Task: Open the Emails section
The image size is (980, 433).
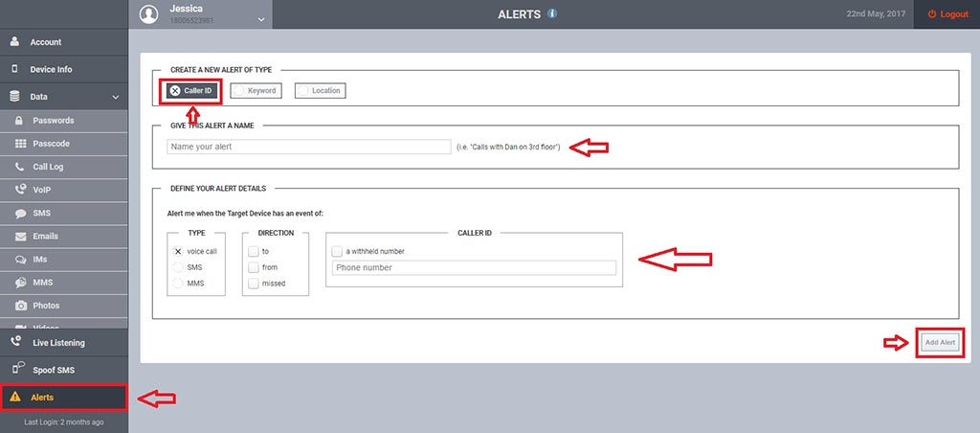Action: [x=64, y=236]
